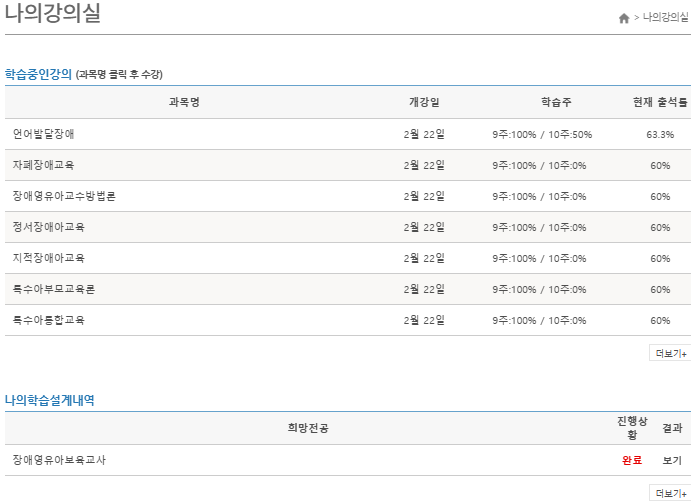
Task: Click the red 완료 status text
Action: [x=632, y=460]
